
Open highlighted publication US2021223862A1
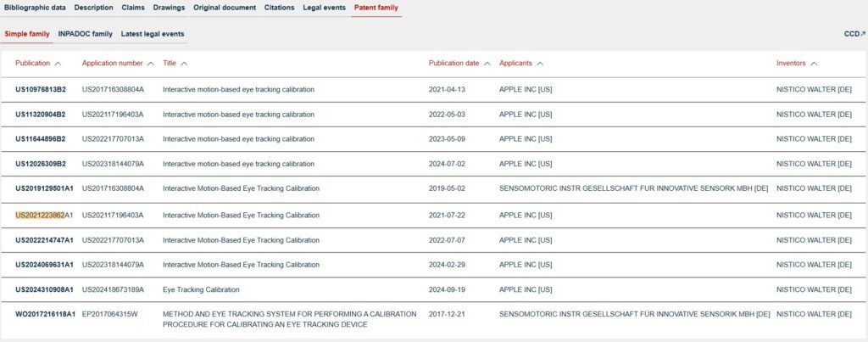point(44,216)
